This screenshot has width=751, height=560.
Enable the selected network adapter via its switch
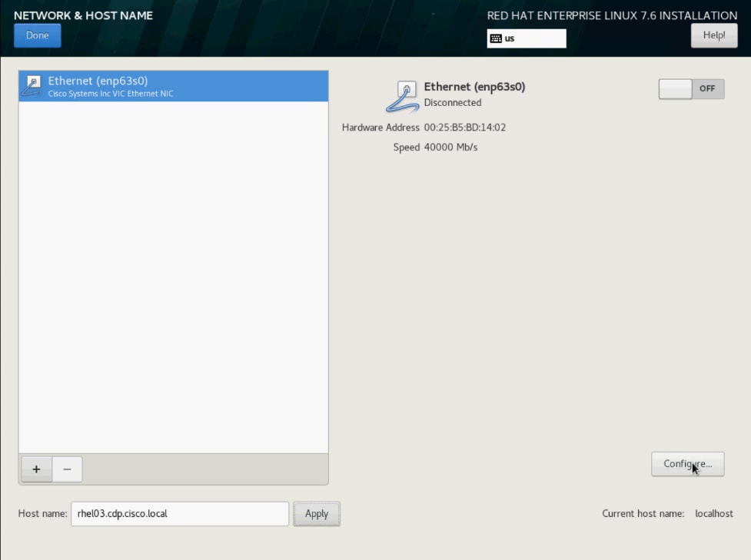(x=690, y=88)
